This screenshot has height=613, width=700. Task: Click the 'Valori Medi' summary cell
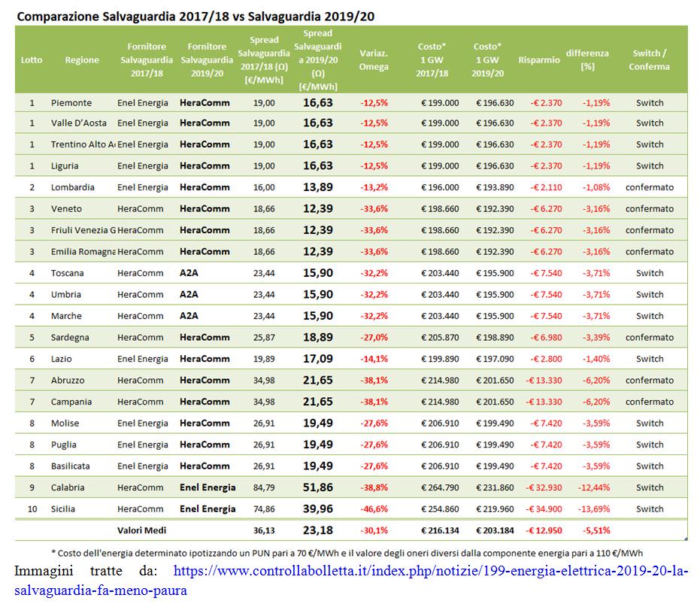point(142,530)
